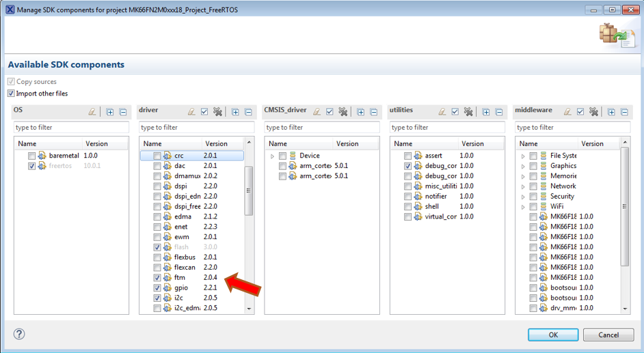Sort OS list by Name column
Screen dimensions: 644x353
coord(49,143)
